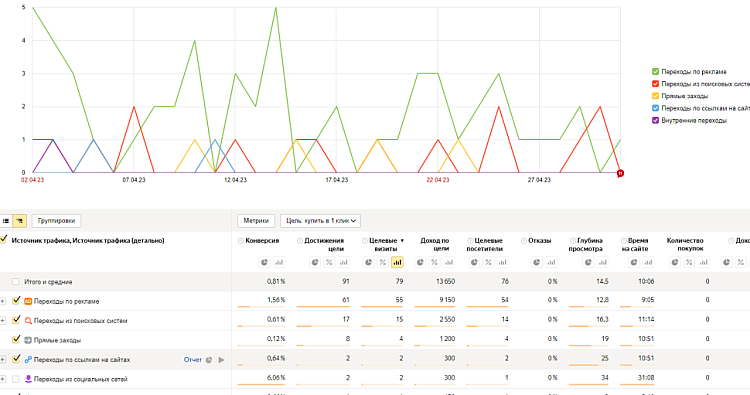Screen dimensions: 750x395
Task: Show percent view for Доход по цели column
Action: pos(434,262)
